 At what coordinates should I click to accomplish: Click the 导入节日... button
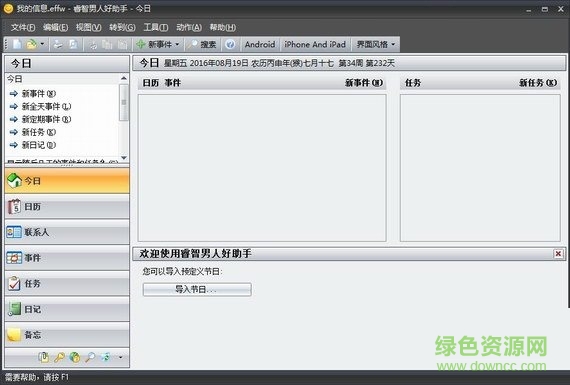point(197,289)
